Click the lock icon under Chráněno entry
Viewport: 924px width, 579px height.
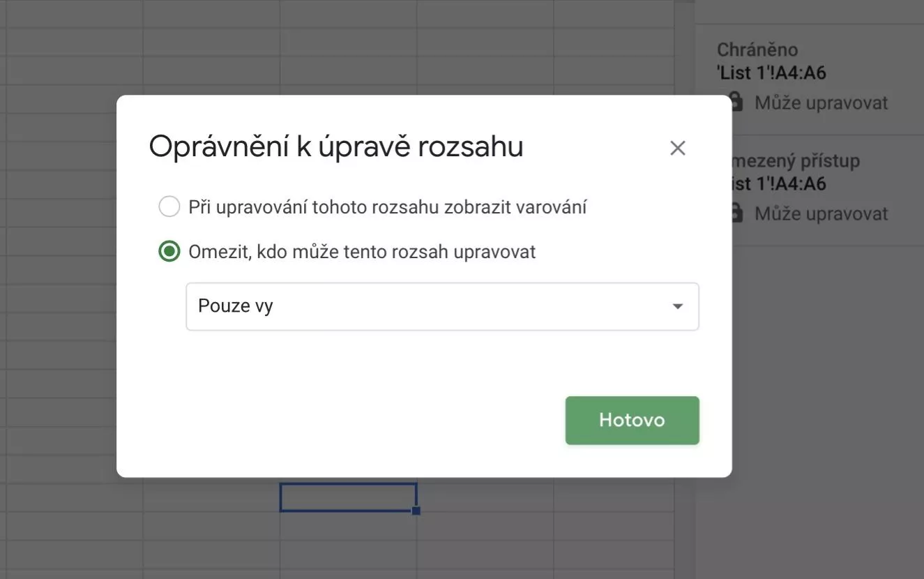(x=736, y=103)
